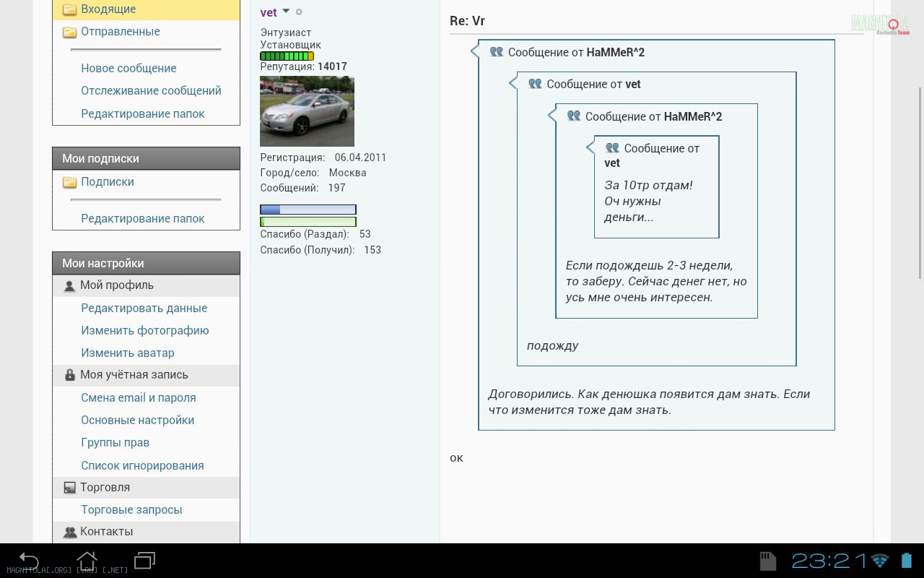
Task: Click the blue Спасибо (Раздал) progress bar
Action: (308, 210)
